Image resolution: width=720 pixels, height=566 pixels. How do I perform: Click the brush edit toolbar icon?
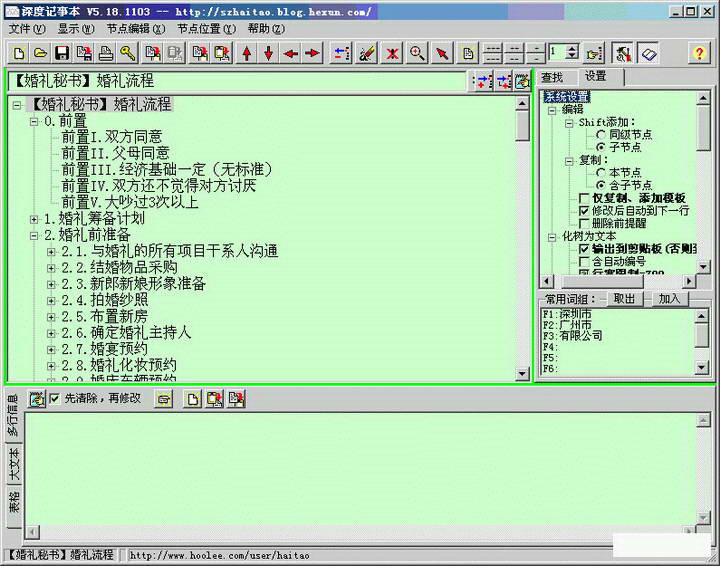367,54
